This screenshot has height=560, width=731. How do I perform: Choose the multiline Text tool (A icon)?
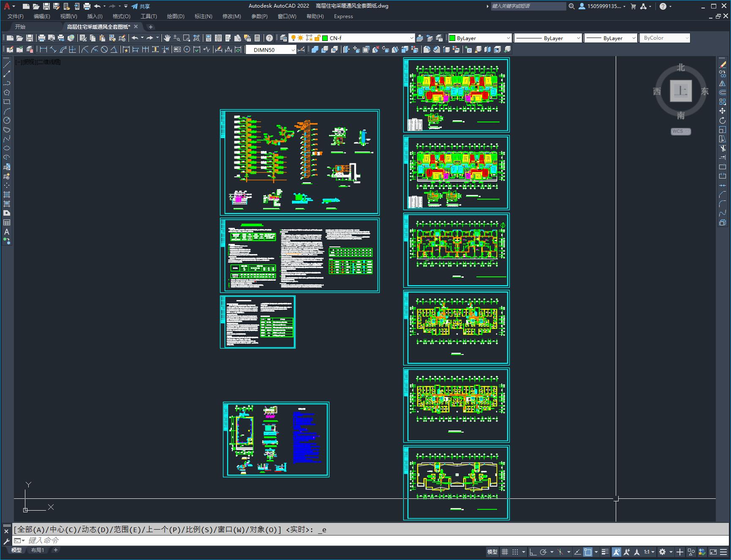(x=7, y=232)
